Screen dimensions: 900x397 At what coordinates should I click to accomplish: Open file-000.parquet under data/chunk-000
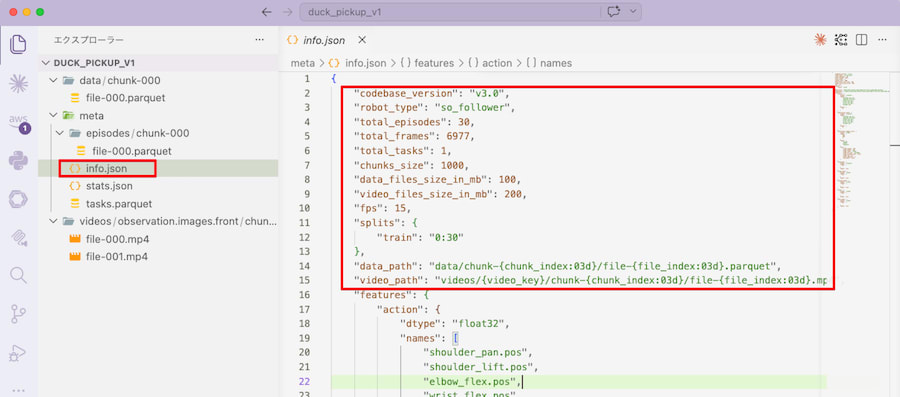tap(125, 98)
